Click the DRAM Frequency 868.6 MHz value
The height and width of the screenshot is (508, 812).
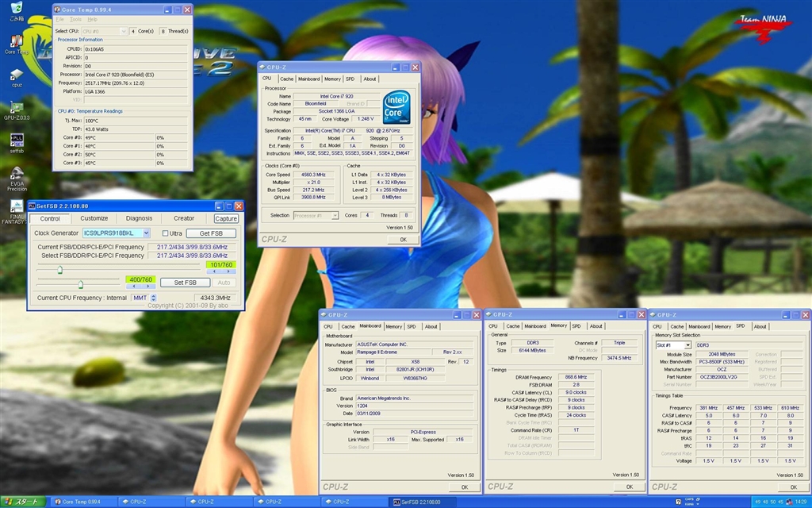pos(576,377)
